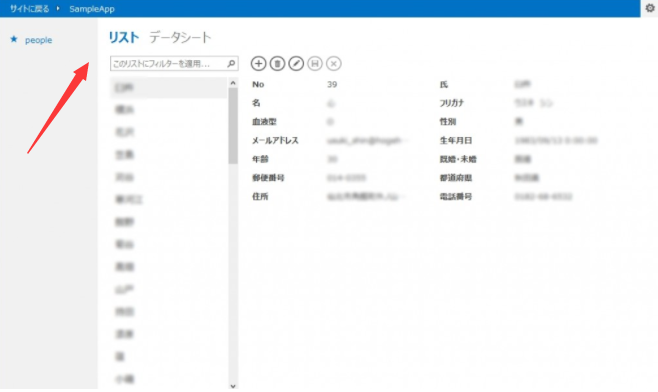Viewport: 658px width, 392px height.
Task: Click the edit pencil icon
Action: pos(296,63)
